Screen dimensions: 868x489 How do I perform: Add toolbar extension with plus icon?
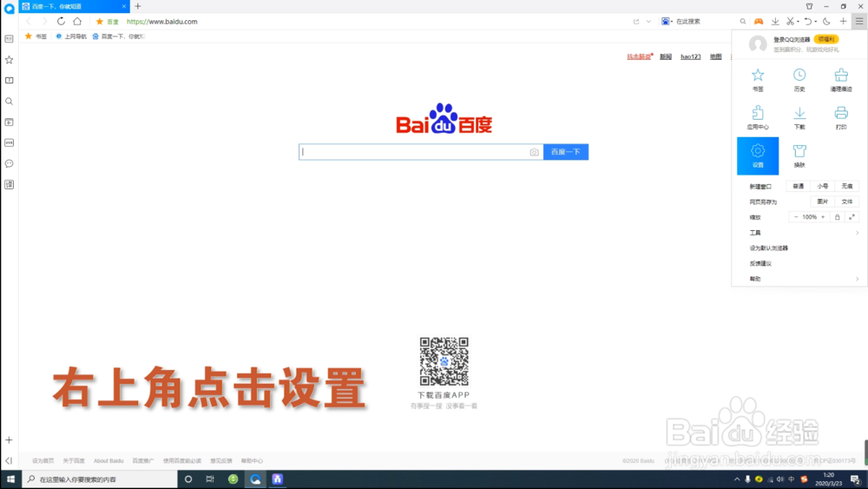point(843,21)
